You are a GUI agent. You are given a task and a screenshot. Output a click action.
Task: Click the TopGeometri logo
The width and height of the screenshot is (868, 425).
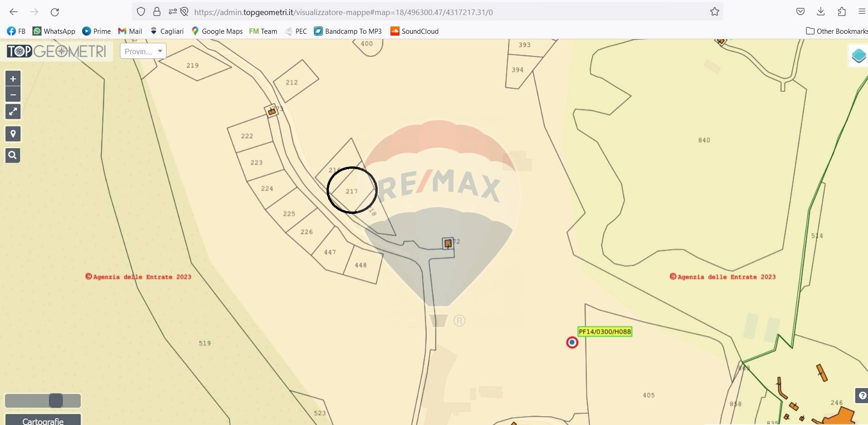tap(57, 51)
